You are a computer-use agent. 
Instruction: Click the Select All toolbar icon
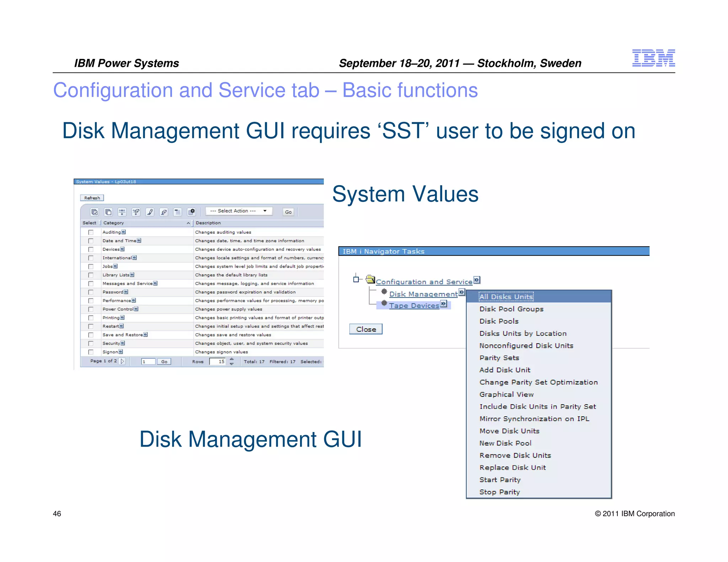point(94,212)
